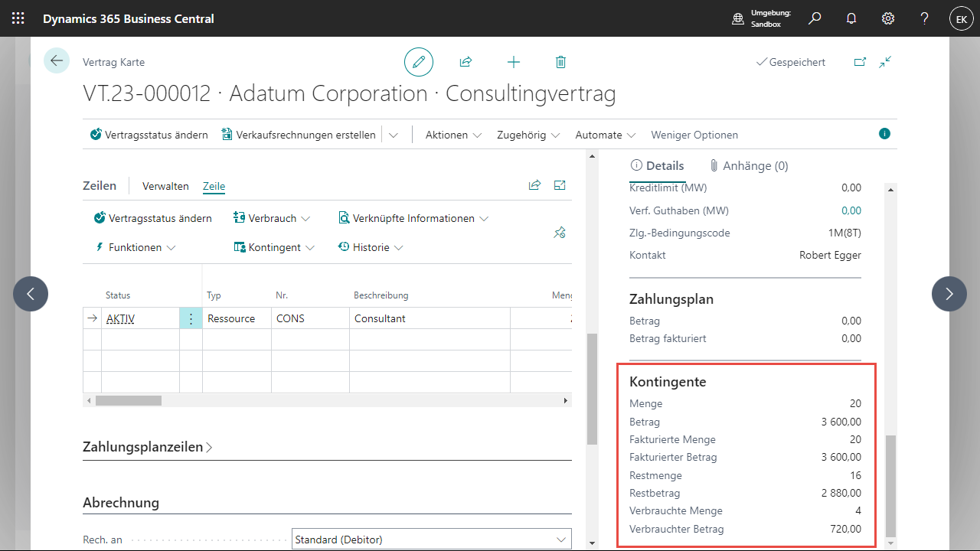This screenshot has height=551, width=980.
Task: Open the page in a new window
Action: (860, 62)
